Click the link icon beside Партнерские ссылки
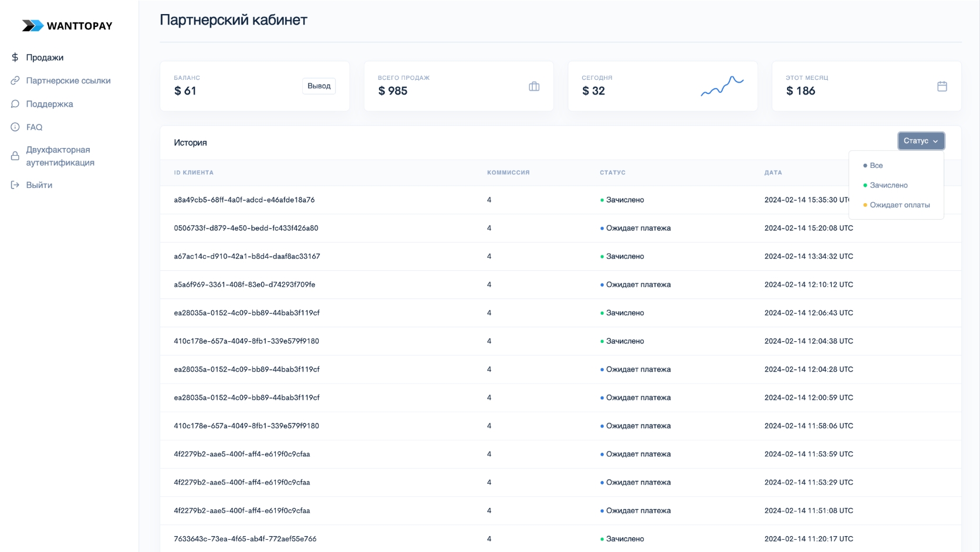Image resolution: width=980 pixels, height=552 pixels. [15, 80]
